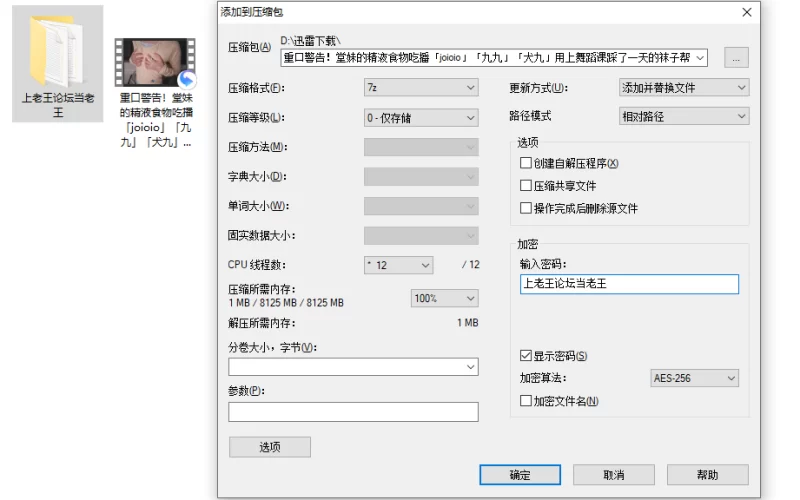The width and height of the screenshot is (800, 500).
Task: Expand the 100% memory usage dropdown
Action: coord(444,298)
